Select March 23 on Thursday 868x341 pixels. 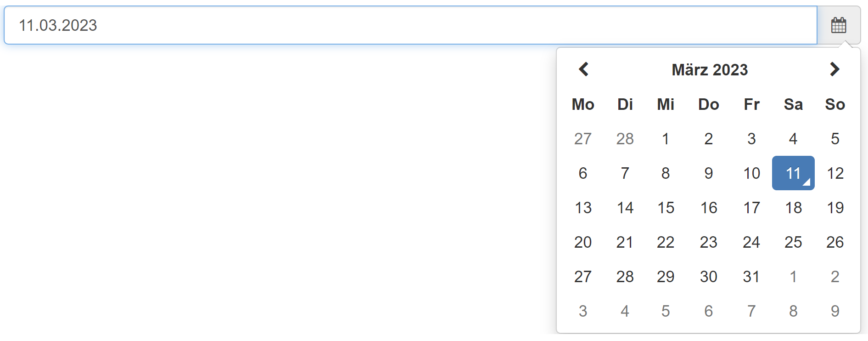(x=708, y=242)
